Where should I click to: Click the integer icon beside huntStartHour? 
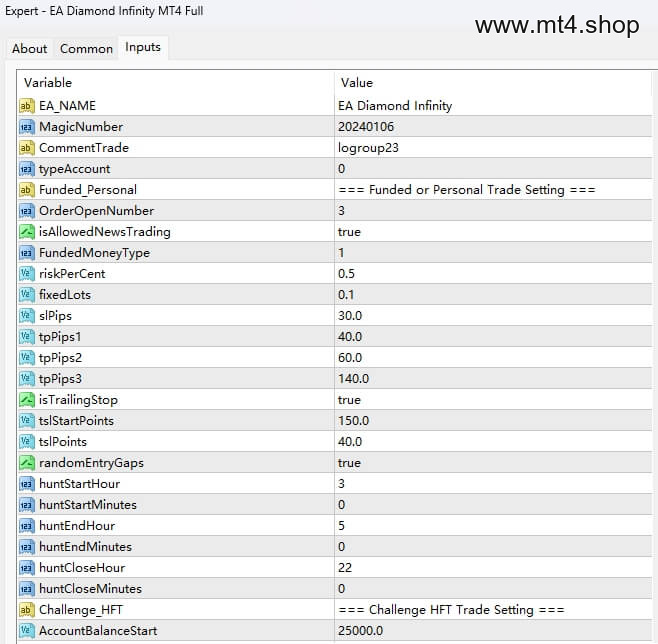26,484
